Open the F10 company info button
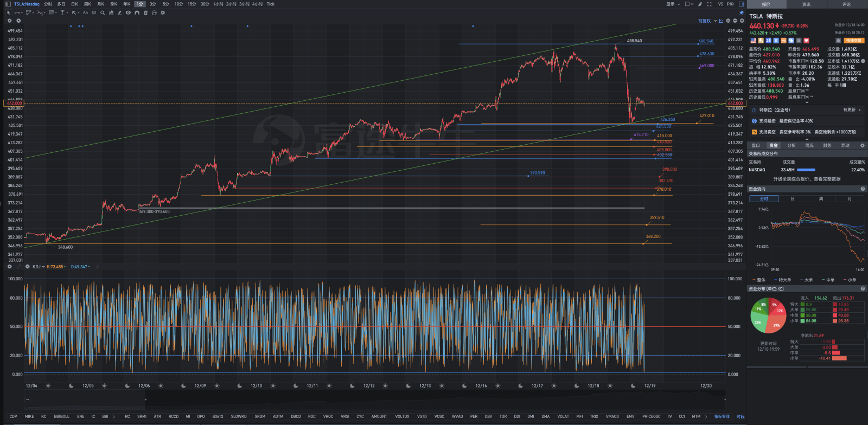 [730, 4]
